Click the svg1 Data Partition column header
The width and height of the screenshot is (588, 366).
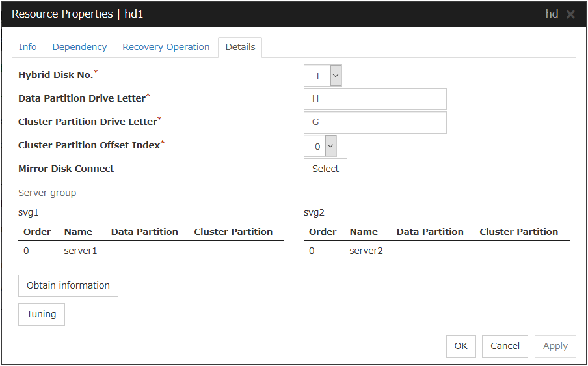tap(144, 232)
